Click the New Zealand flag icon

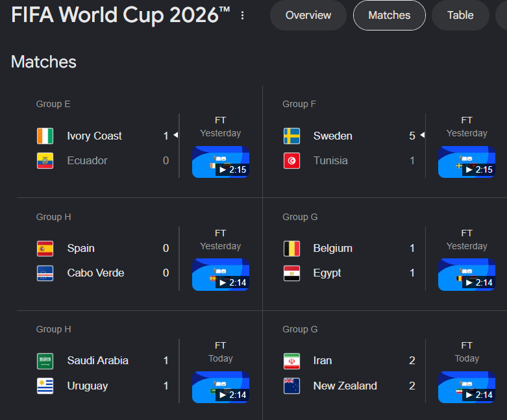point(291,386)
